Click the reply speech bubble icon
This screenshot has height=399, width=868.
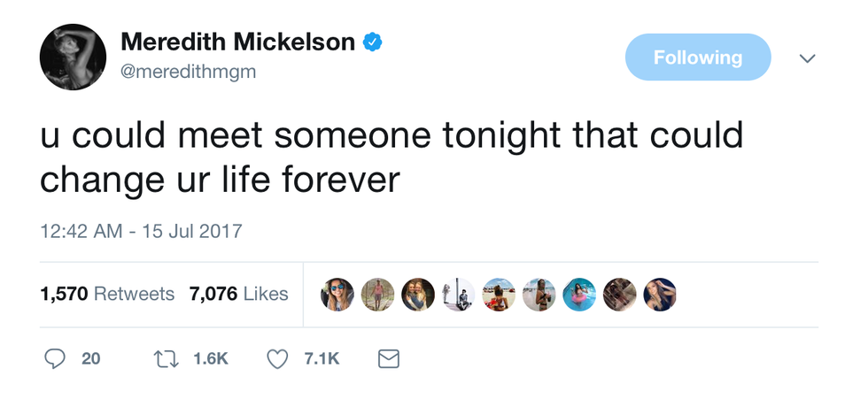coord(55,358)
